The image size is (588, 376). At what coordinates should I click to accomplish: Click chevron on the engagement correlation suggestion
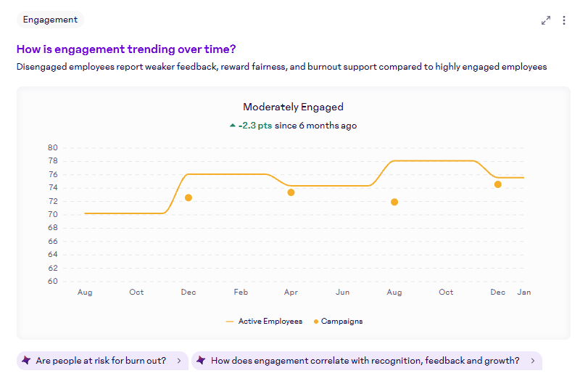pos(533,361)
